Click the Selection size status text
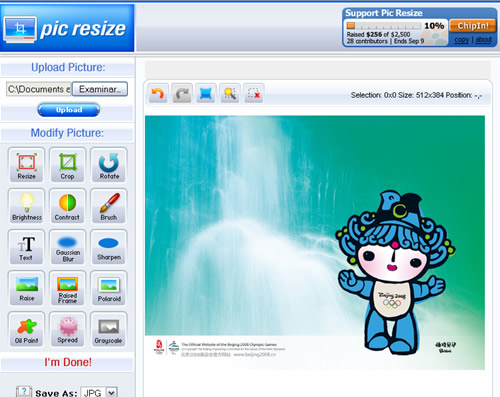The height and width of the screenshot is (397, 500). [x=416, y=95]
